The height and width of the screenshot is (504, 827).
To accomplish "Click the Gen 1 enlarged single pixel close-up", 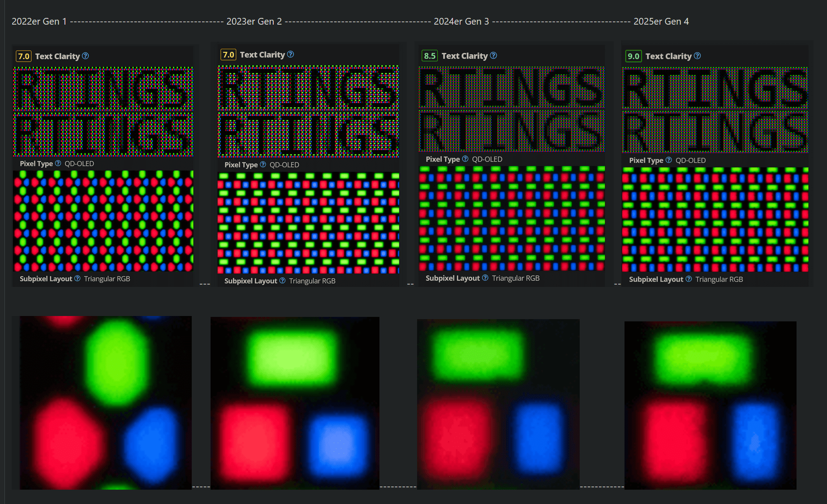I will [106, 403].
